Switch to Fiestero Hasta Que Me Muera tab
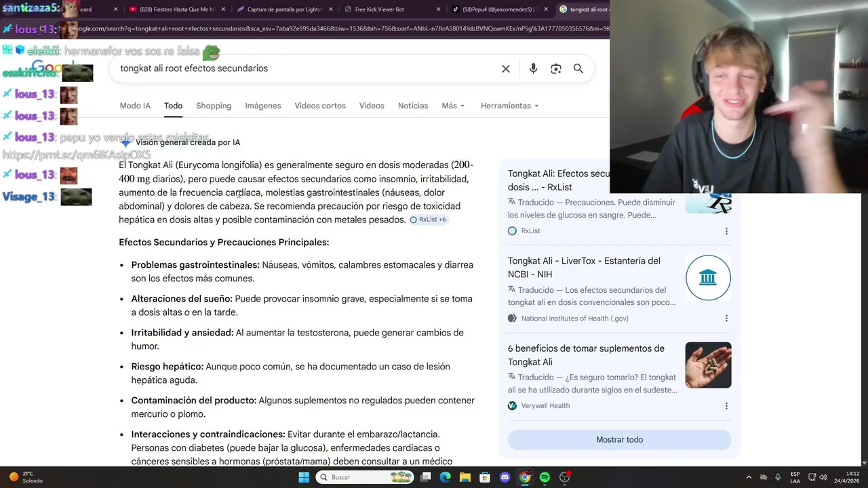 [176, 9]
